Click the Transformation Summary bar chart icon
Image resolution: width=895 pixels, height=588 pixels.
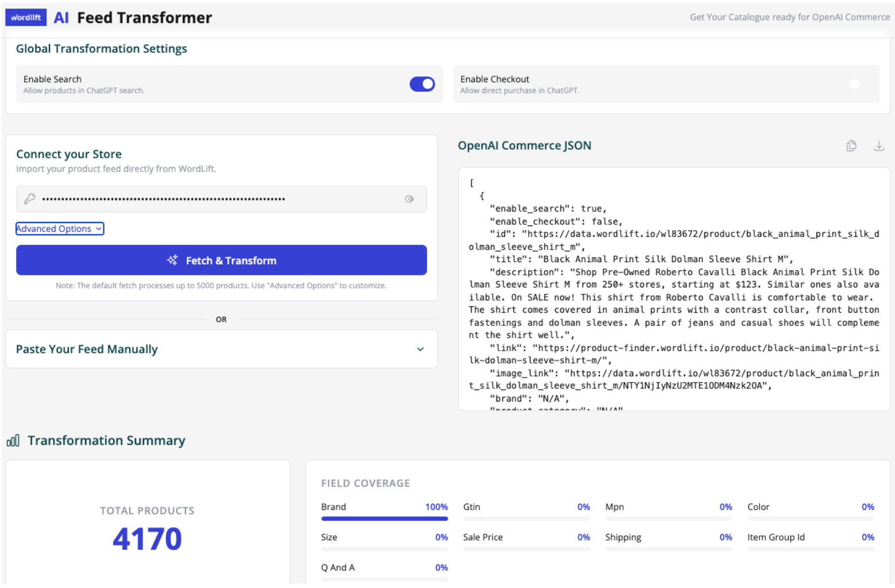13,441
